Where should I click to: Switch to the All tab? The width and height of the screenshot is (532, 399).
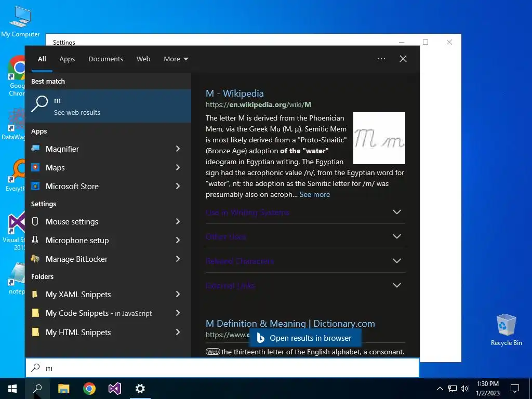pyautogui.click(x=42, y=59)
